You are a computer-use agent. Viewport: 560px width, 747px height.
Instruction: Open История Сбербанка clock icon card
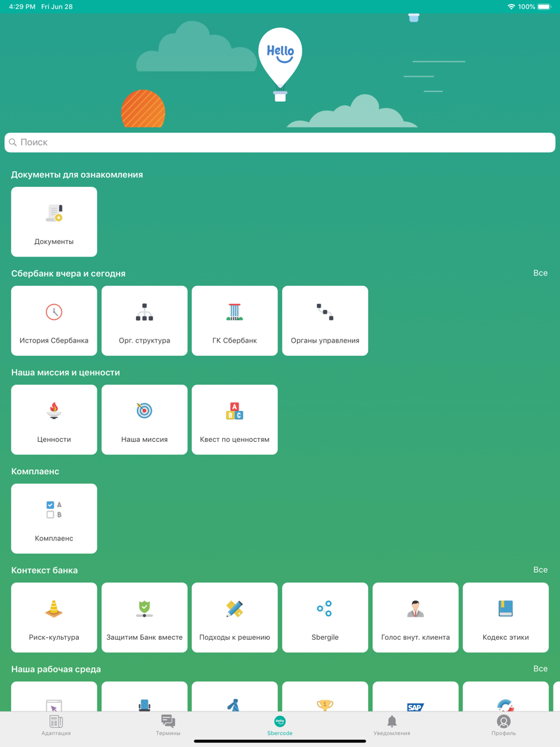54,321
